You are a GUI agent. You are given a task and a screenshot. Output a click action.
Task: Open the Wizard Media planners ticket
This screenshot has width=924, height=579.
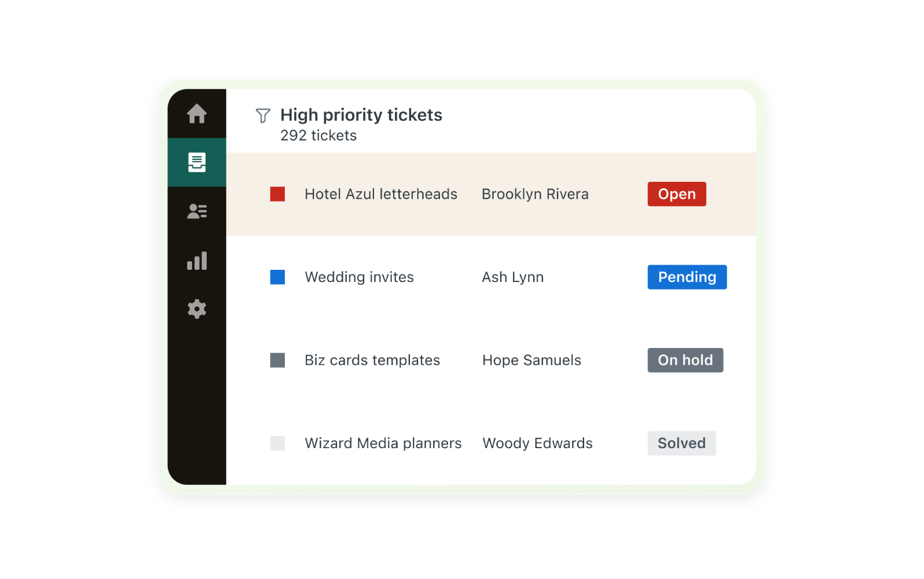tap(383, 444)
